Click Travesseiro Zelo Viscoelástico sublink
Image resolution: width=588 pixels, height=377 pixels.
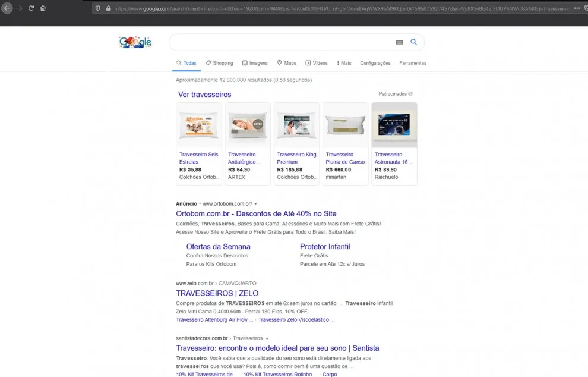(x=296, y=320)
